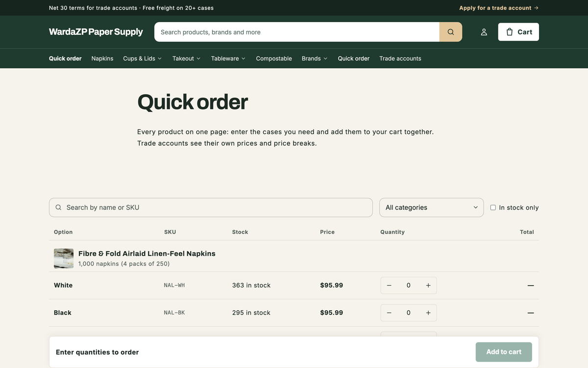The image size is (588, 368).
Task: Open the Napkins nav item
Action: pyautogui.click(x=102, y=58)
